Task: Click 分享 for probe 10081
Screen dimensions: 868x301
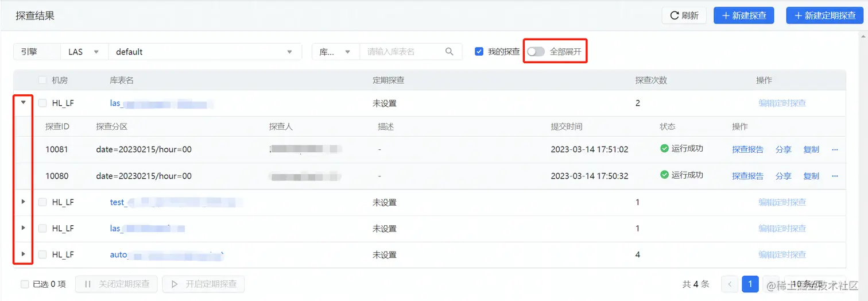Action: click(783, 149)
